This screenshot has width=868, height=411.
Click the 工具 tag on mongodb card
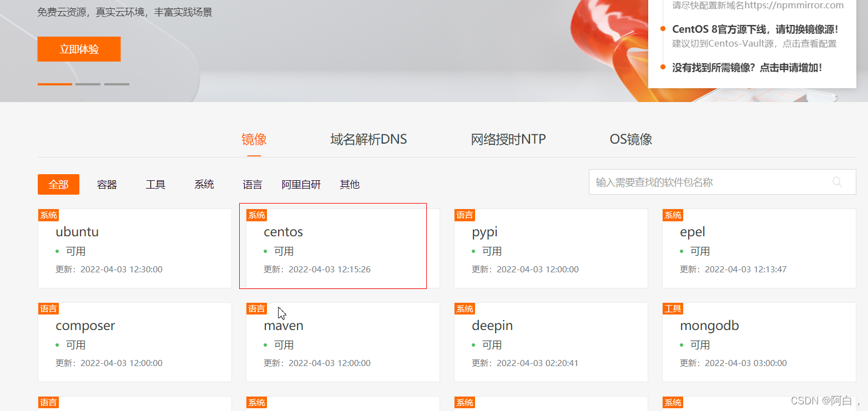pyautogui.click(x=673, y=309)
